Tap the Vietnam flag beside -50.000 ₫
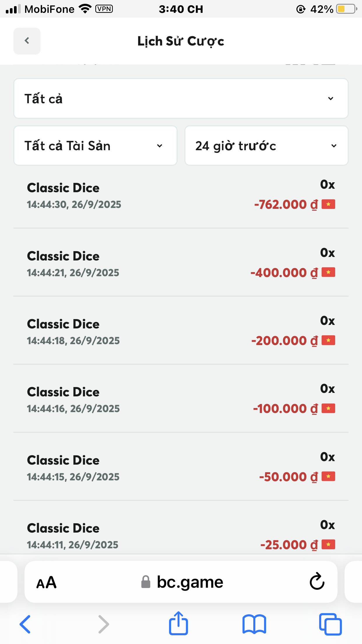 click(x=328, y=477)
